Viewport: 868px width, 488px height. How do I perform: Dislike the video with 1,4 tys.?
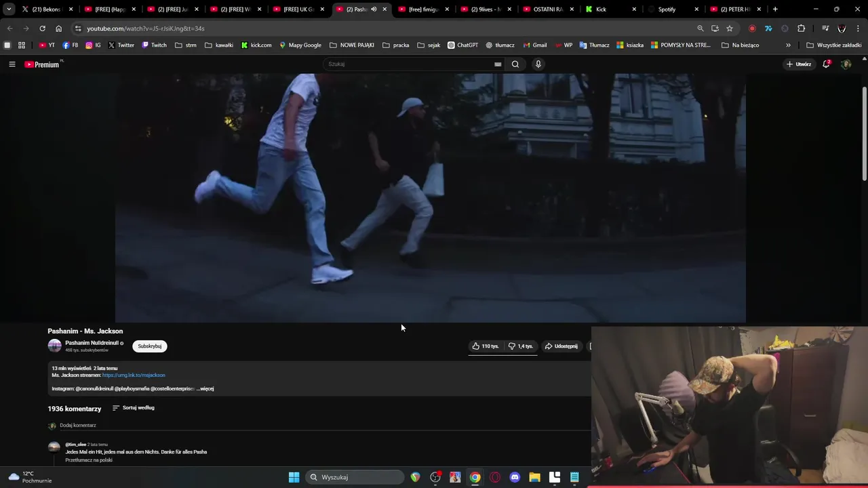point(521,346)
